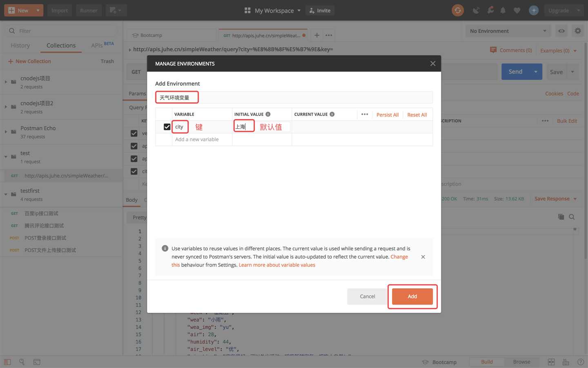Screen dimensions: 588x368
Task: Select the Bootcamp tab
Action: (x=171, y=35)
